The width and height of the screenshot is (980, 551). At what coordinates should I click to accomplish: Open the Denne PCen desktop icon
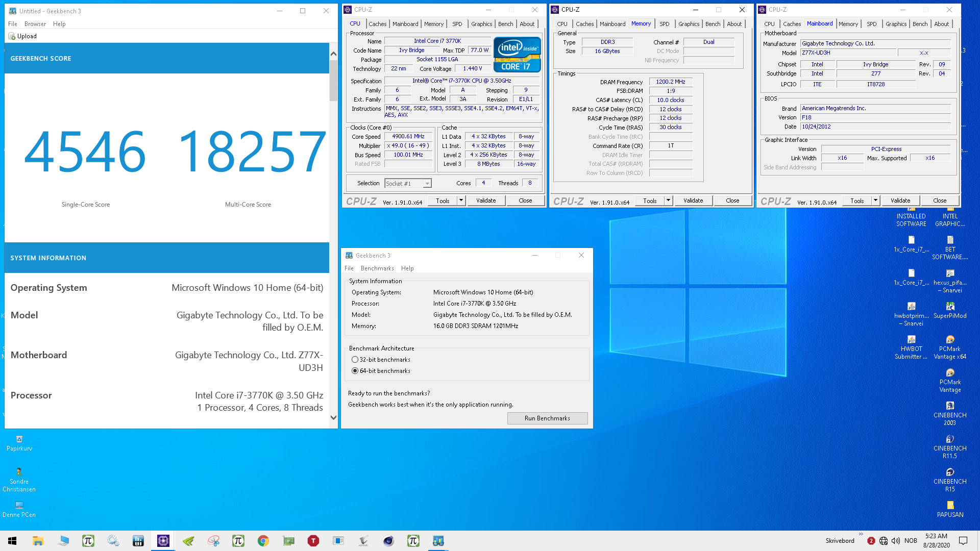19,509
